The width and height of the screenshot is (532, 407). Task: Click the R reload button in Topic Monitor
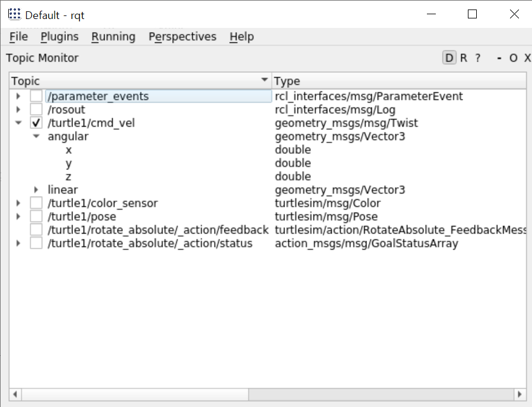(x=464, y=58)
